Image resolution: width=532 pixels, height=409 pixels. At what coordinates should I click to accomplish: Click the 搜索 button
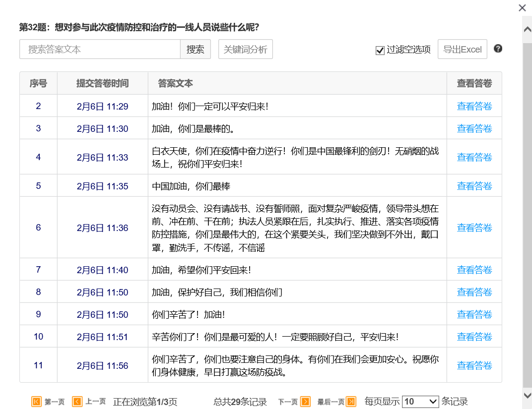196,50
